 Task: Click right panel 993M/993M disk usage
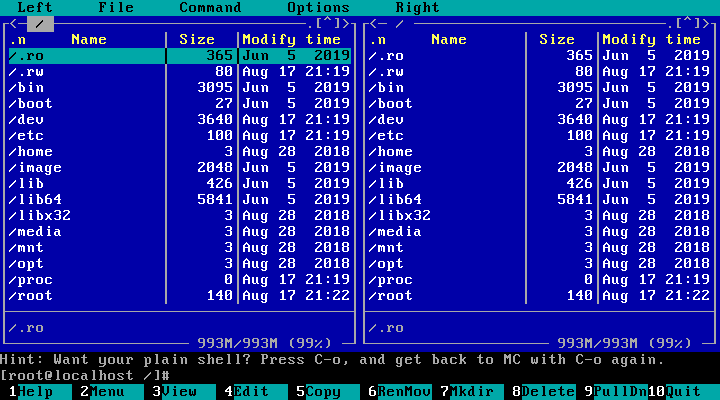click(624, 343)
